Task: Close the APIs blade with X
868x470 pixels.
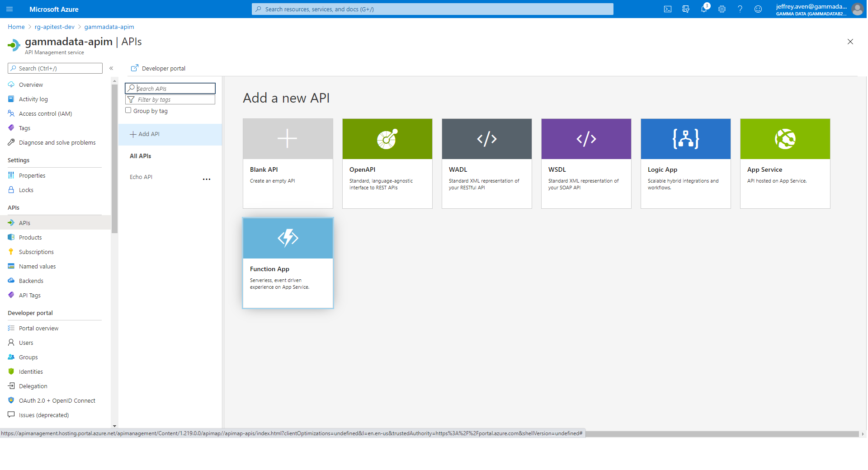Action: [x=850, y=42]
